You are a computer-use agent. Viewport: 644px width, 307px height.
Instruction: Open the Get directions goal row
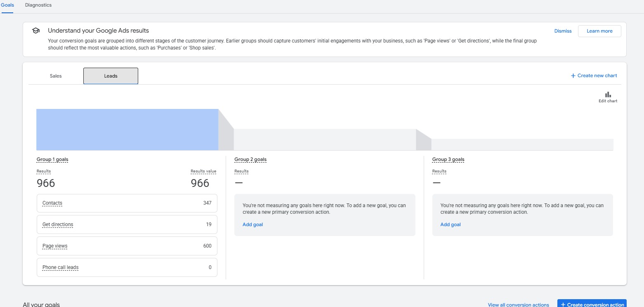click(127, 224)
